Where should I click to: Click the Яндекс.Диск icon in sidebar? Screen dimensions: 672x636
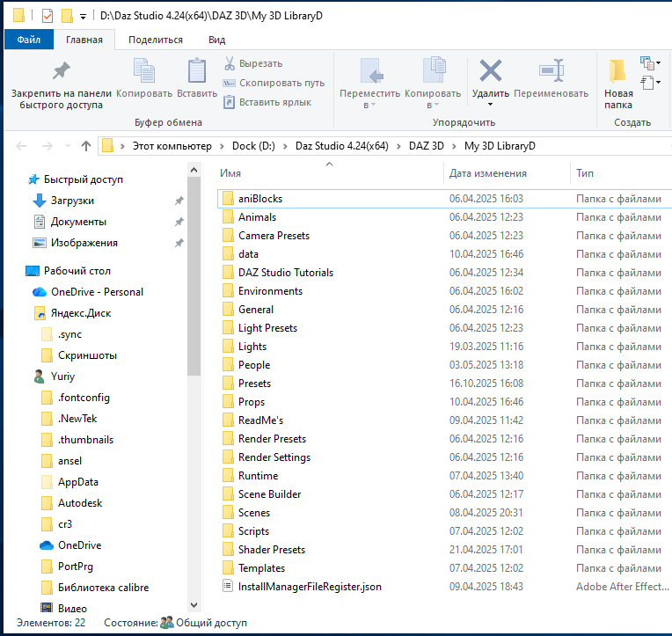pos(40,313)
